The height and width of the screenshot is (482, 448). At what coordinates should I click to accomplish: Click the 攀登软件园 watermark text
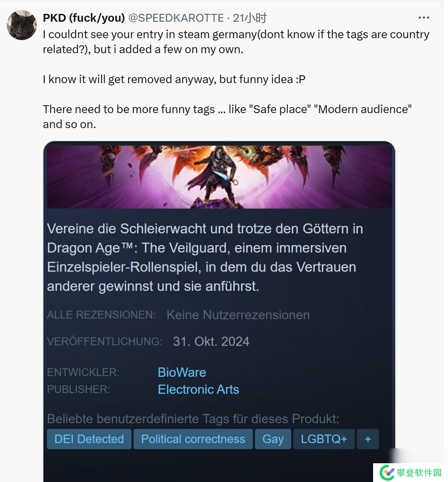419,473
